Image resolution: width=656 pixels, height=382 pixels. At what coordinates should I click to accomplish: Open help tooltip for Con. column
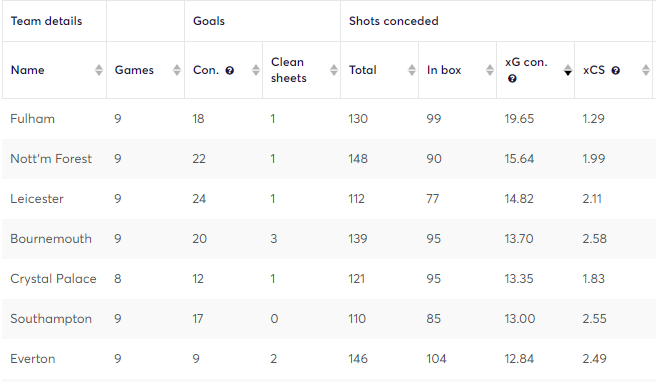coord(229,70)
